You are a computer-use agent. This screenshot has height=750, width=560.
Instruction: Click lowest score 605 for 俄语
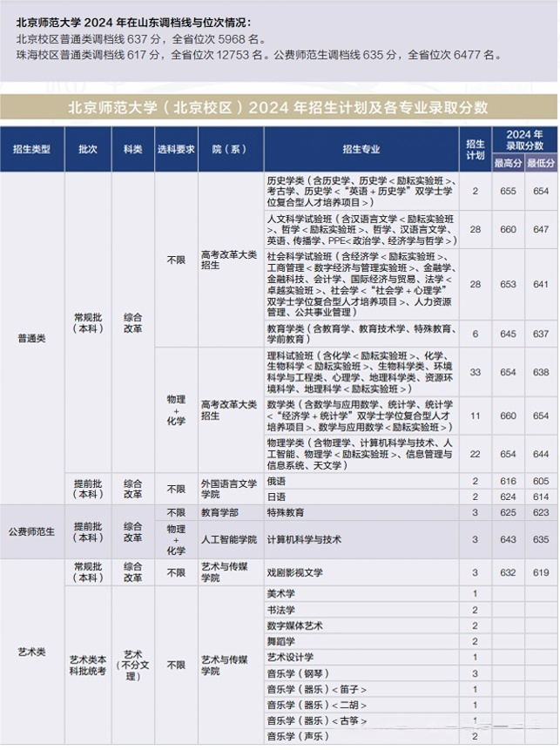(541, 481)
